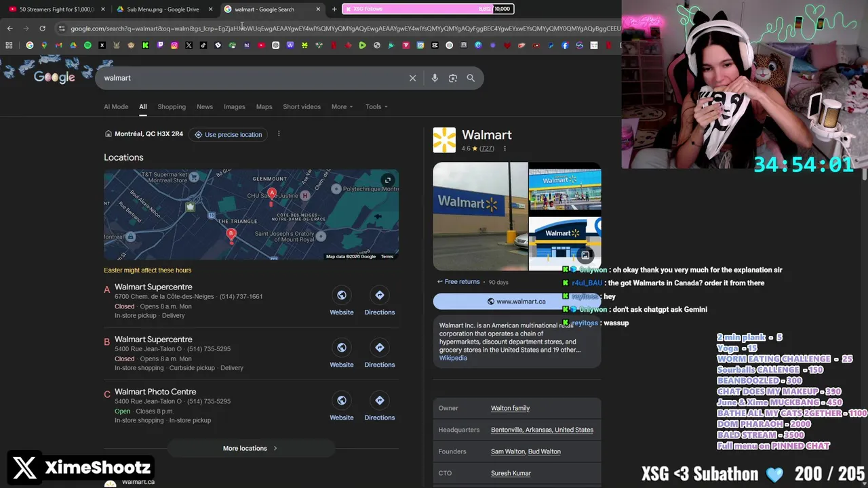Image resolution: width=868 pixels, height=488 pixels.
Task: Open Walmart Supercentre 6700 Chem. listing title
Action: [x=153, y=287]
